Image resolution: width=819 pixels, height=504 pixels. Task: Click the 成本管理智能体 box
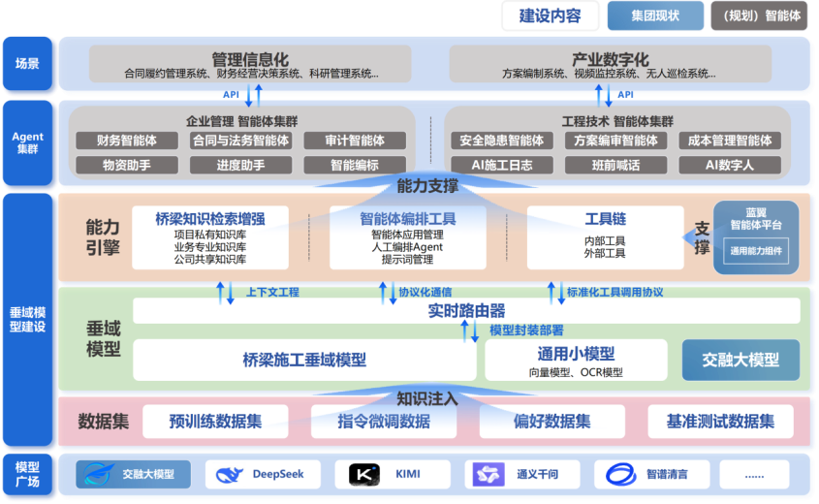[x=730, y=141]
